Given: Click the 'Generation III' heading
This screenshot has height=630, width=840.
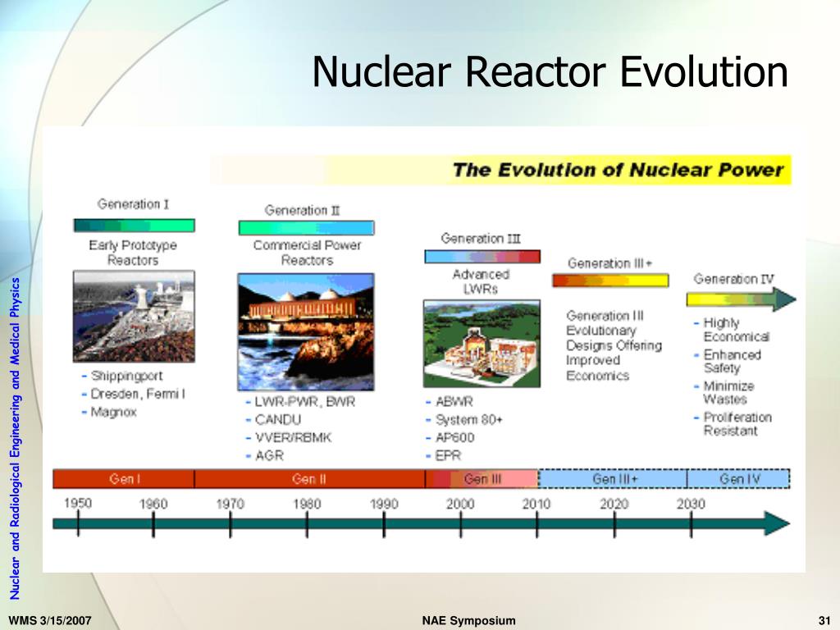Looking at the screenshot, I should [x=481, y=239].
